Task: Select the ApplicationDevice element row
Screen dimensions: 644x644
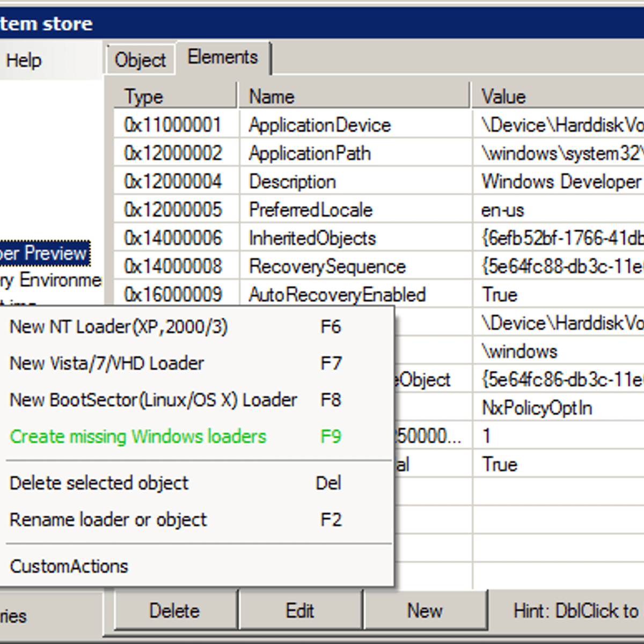Action: 320,125
